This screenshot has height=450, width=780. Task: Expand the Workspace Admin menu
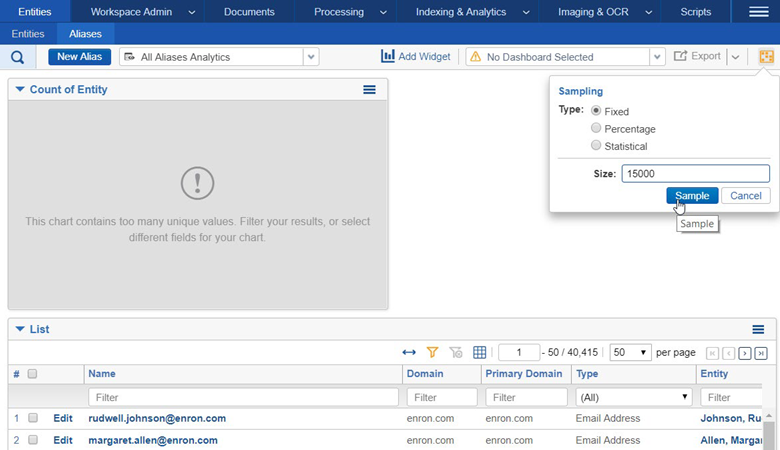point(192,12)
